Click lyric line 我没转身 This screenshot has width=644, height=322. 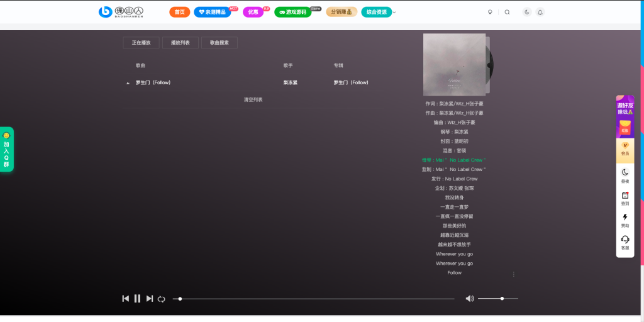[454, 197]
